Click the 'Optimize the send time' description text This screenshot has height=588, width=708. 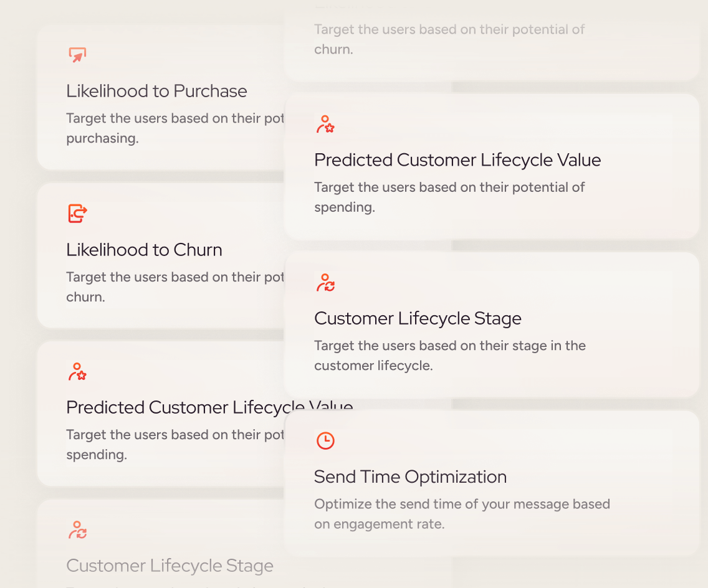point(462,514)
